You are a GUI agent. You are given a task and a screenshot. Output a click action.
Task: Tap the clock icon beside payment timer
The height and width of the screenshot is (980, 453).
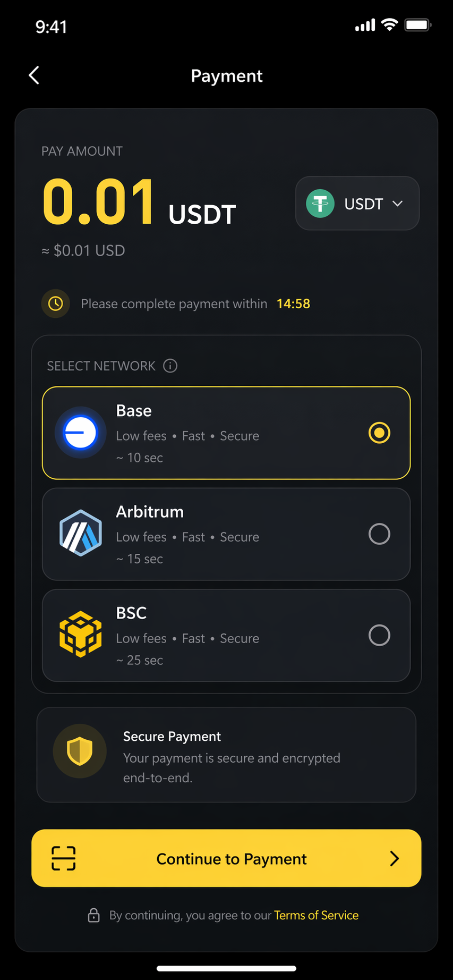tap(55, 303)
